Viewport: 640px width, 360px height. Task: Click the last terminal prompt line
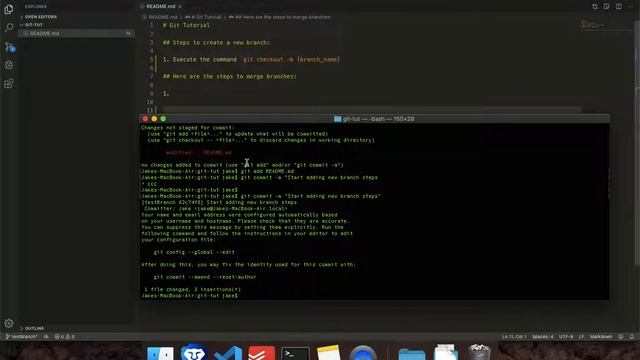point(189,296)
